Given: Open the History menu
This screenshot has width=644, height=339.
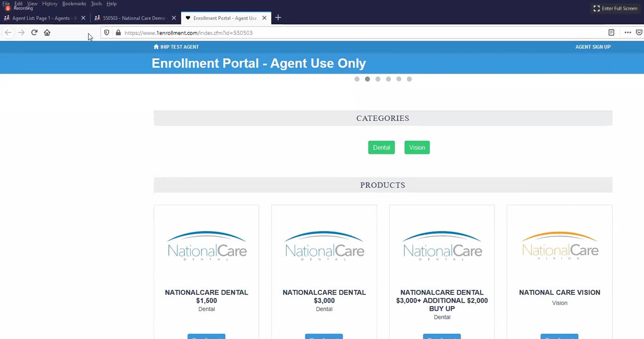Looking at the screenshot, I should 50,3.
